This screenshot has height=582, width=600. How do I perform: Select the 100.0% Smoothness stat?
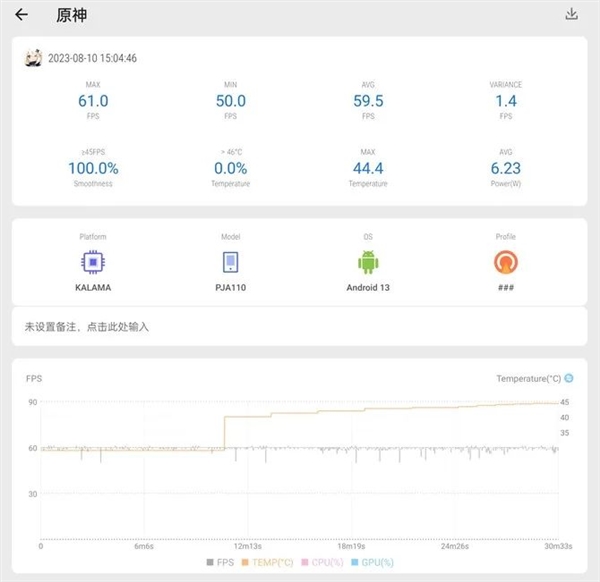tap(93, 168)
